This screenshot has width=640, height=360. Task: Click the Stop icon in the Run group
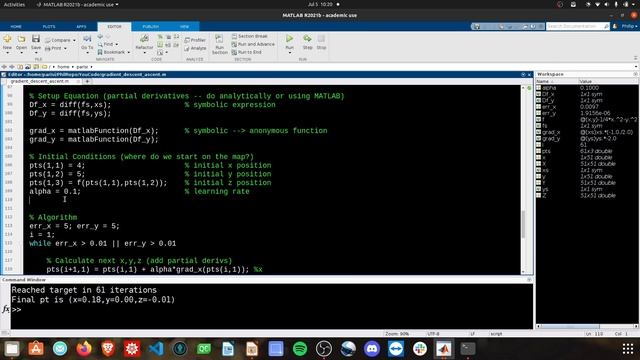[x=322, y=39]
